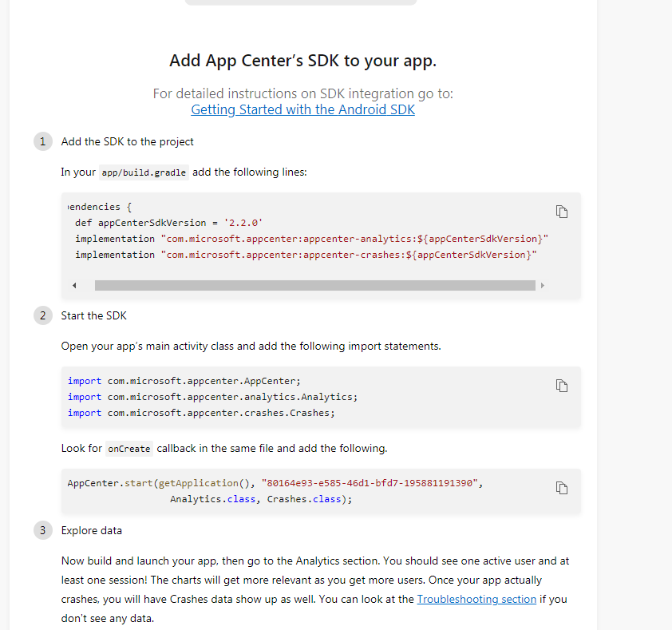Click the 'Add the SDK to the project' heading
The width and height of the screenshot is (672, 630).
click(127, 141)
